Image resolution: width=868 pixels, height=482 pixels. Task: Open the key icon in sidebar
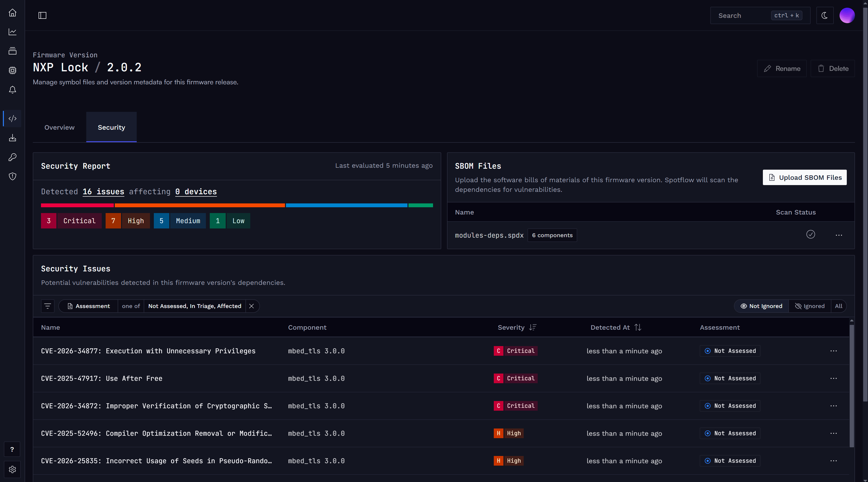(x=13, y=157)
